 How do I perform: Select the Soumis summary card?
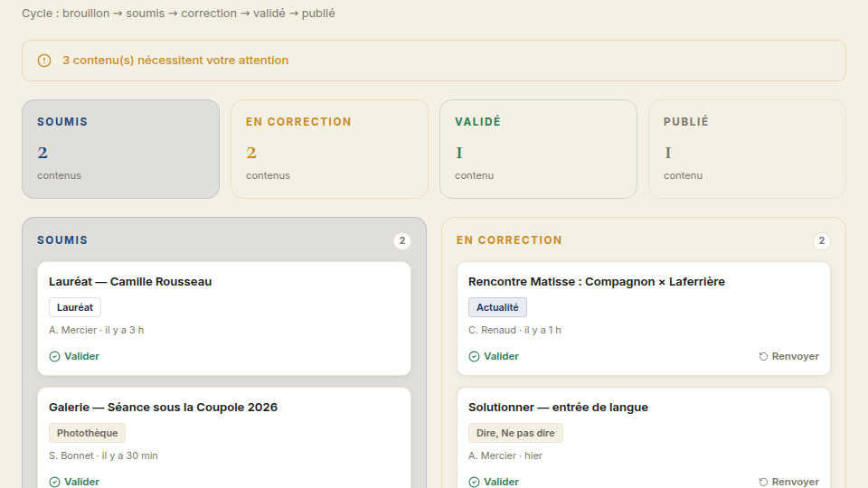click(x=120, y=149)
